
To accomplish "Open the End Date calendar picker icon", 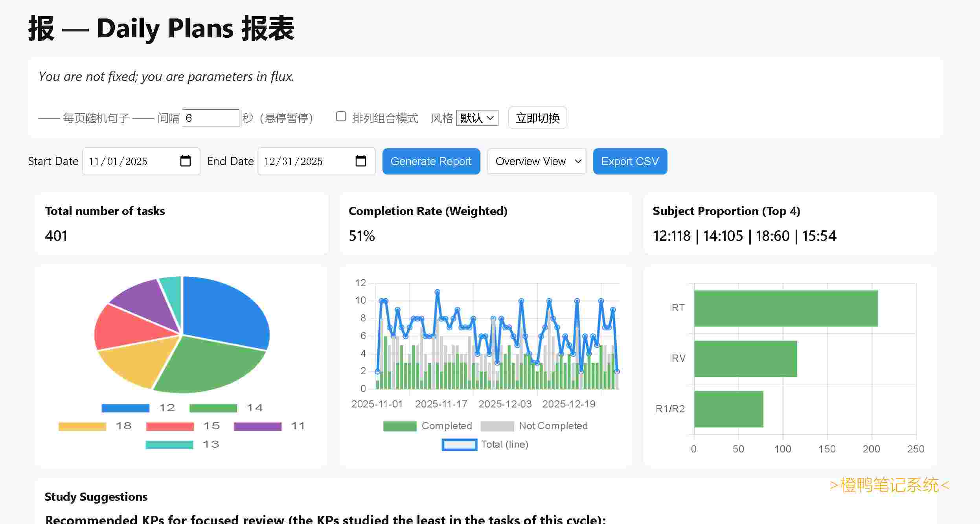I will click(360, 161).
